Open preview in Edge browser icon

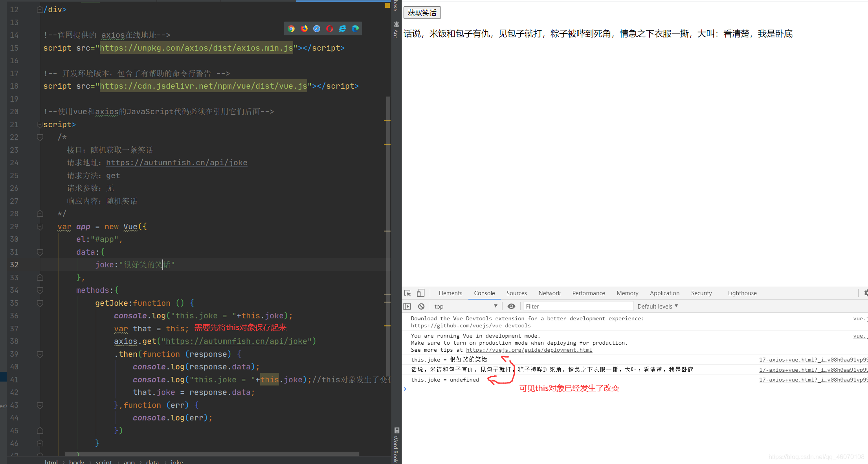[355, 29]
